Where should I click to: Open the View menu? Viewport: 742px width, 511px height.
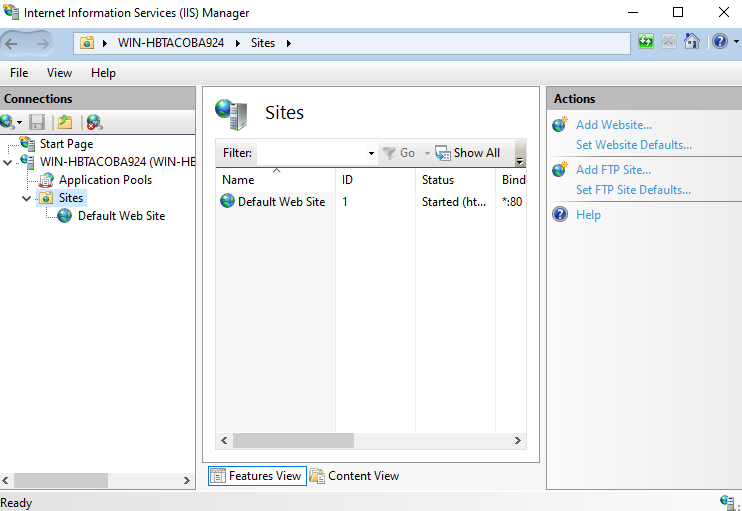59,73
